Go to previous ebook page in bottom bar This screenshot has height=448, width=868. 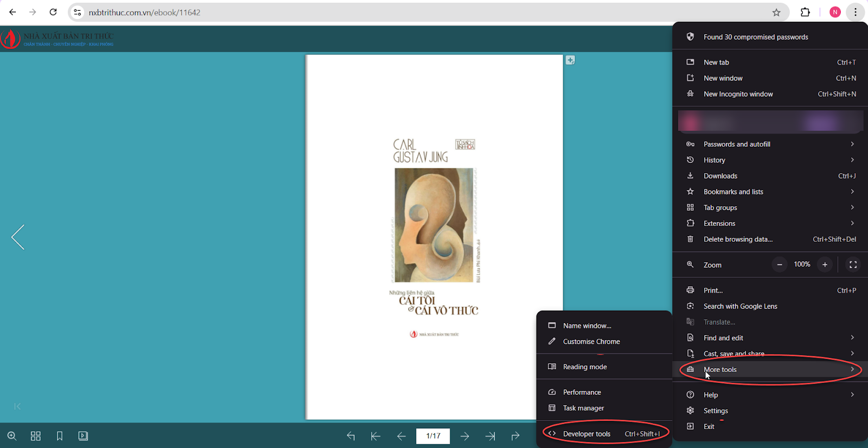pos(401,436)
